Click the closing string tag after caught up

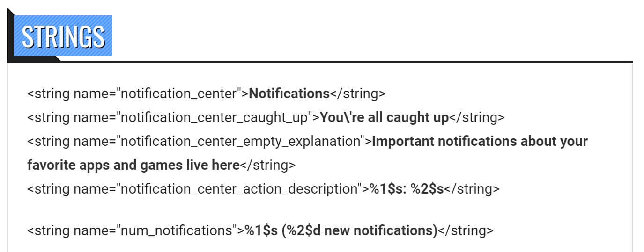tap(477, 117)
